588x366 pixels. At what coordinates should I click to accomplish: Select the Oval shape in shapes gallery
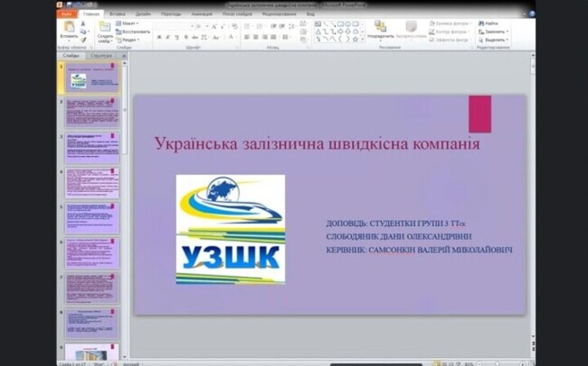[348, 24]
